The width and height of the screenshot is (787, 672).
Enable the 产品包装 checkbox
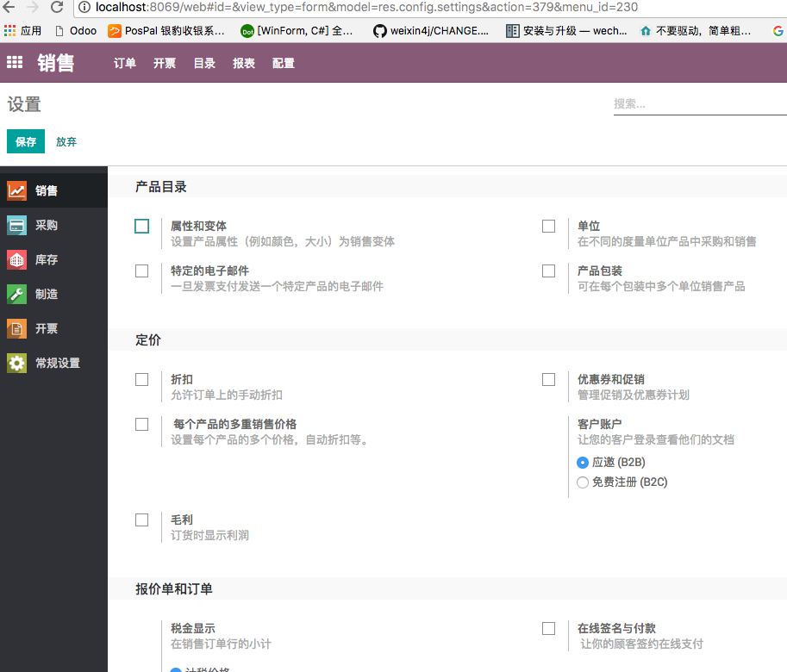tap(548, 271)
